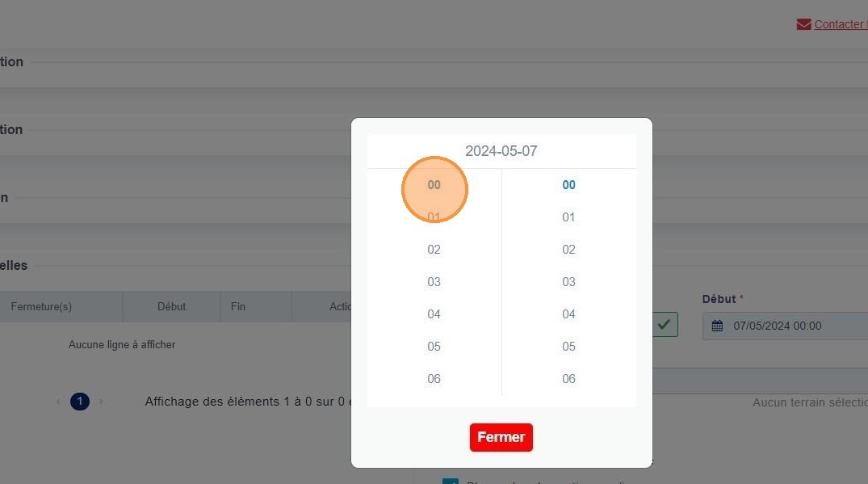Image resolution: width=868 pixels, height=484 pixels.
Task: Select hour 02 in left column
Action: (434, 250)
